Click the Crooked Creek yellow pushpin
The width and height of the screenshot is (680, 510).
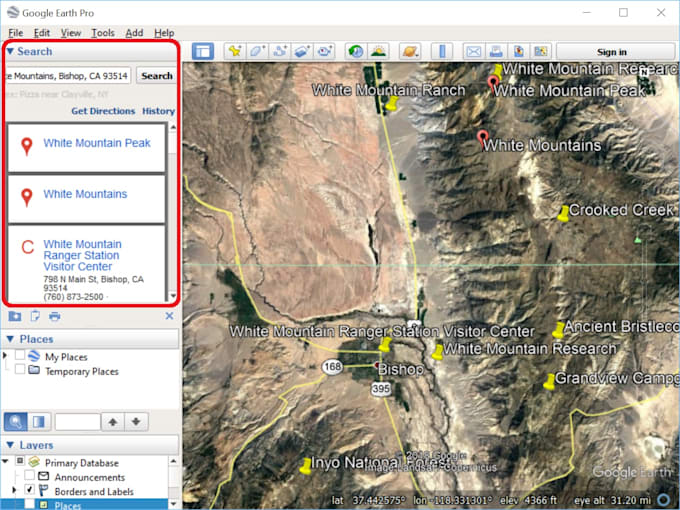click(563, 214)
